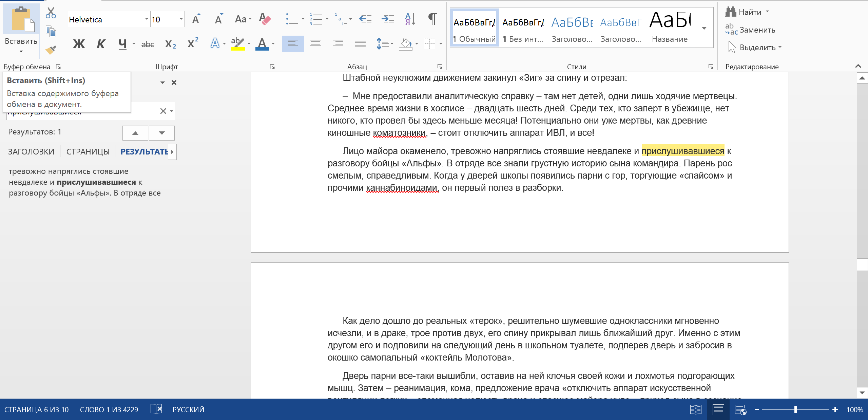868x420 pixels.
Task: Click Найти to find text
Action: click(743, 12)
